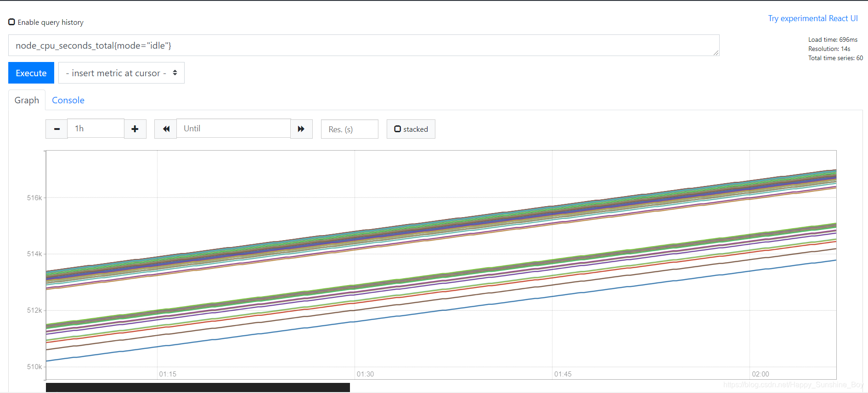Toggle the stacked graph checkbox
Screen dimensions: 868x393
click(398, 129)
